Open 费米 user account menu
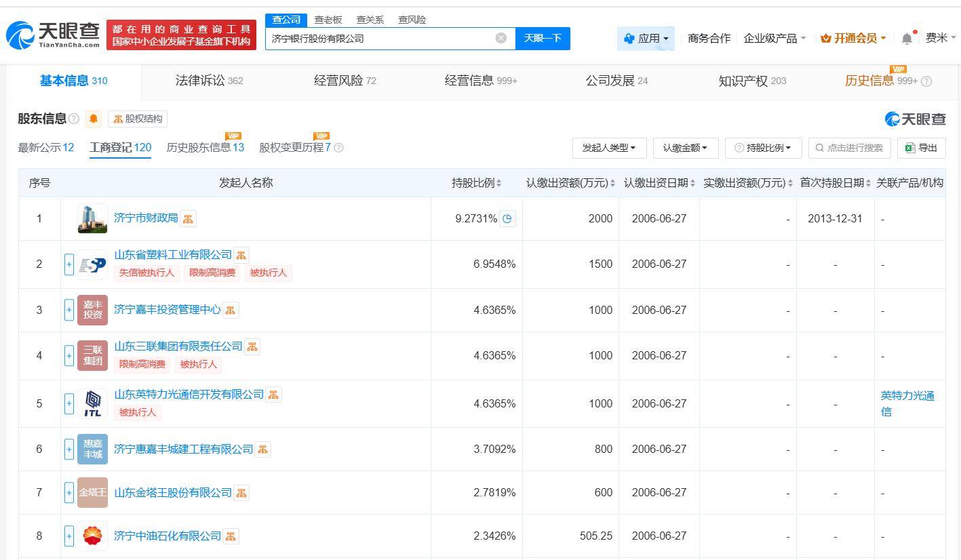 point(941,39)
